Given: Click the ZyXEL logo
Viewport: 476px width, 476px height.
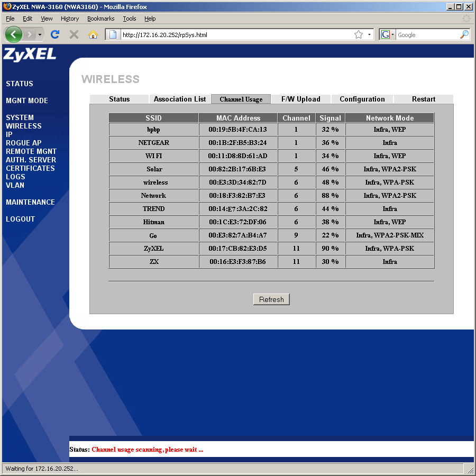Looking at the screenshot, I should (30, 54).
